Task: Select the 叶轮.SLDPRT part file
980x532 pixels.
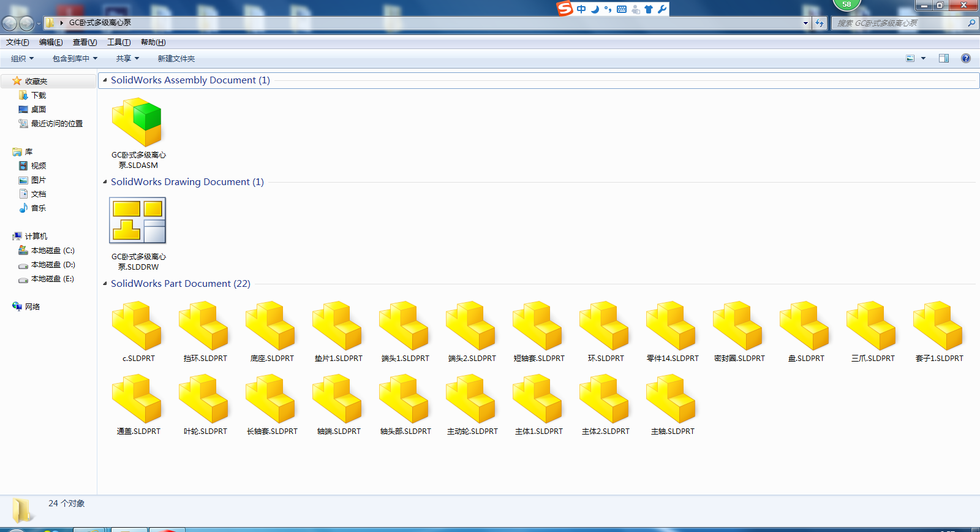Action: 205,405
